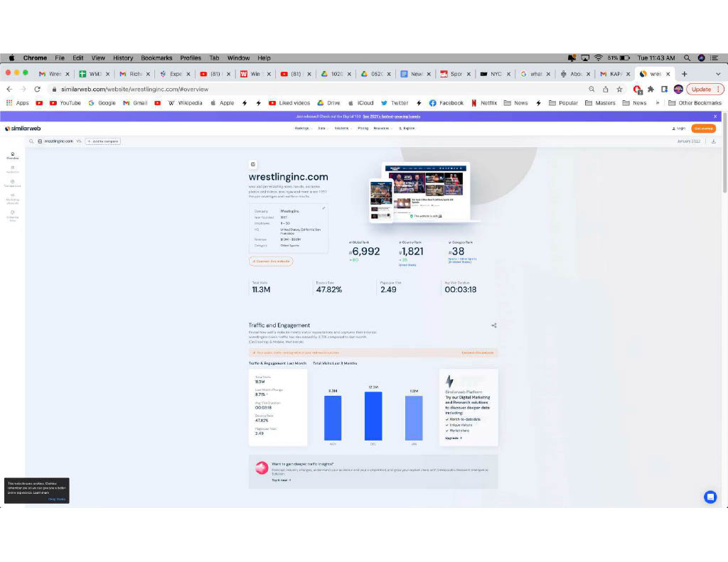Click the Chrome Update button
Screen dimensions: 728x562
(x=705, y=89)
